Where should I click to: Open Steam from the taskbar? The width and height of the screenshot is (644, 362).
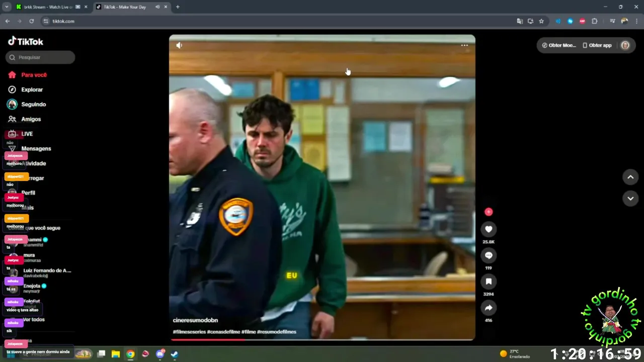point(174,354)
